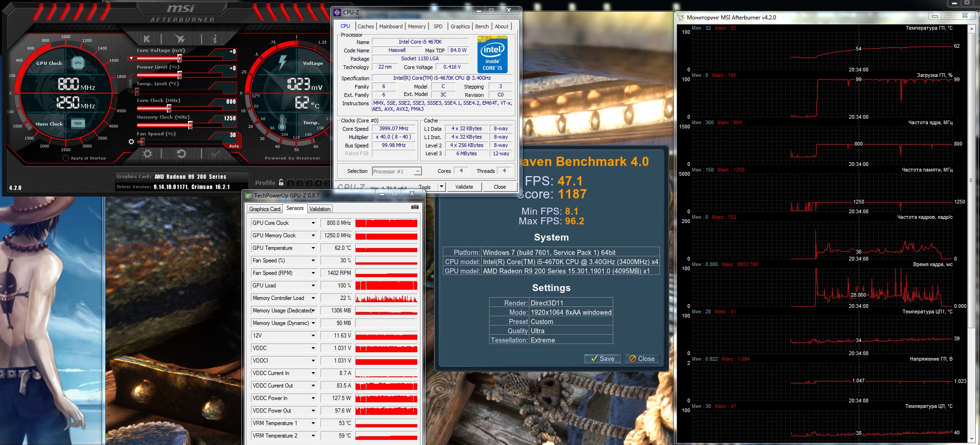Click the Tools button in CPU-Z
Viewport: 980px width, 445px height.
pos(425,187)
